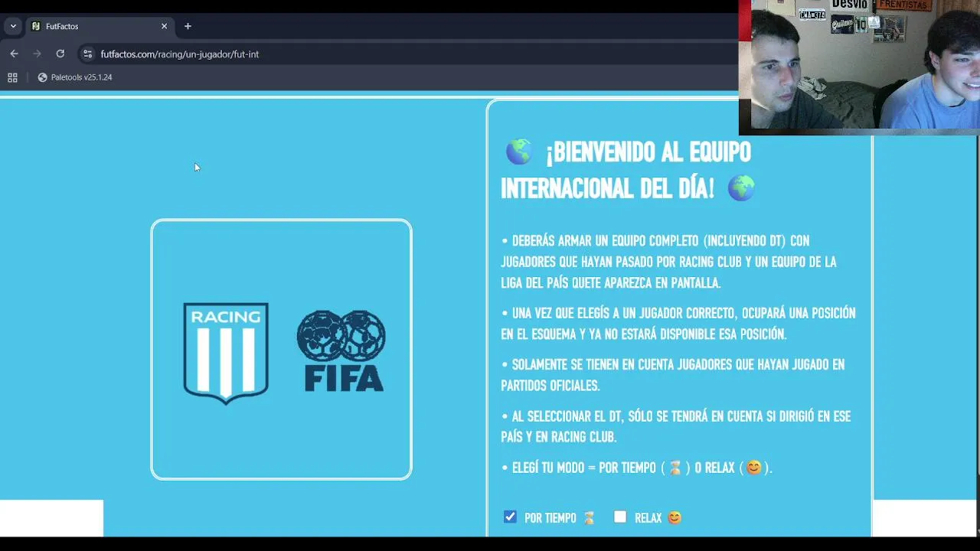Click the webcam overlay video
The width and height of the screenshot is (980, 551).
coord(859,67)
